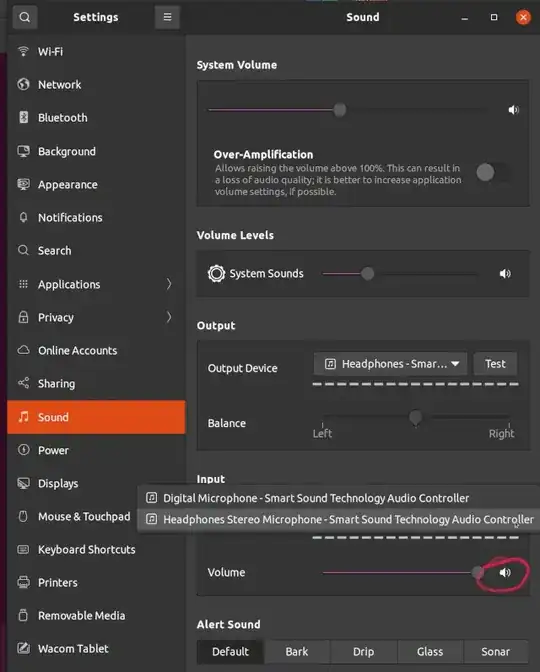
Task: Click the Alert Sound heading
Action: click(228, 624)
